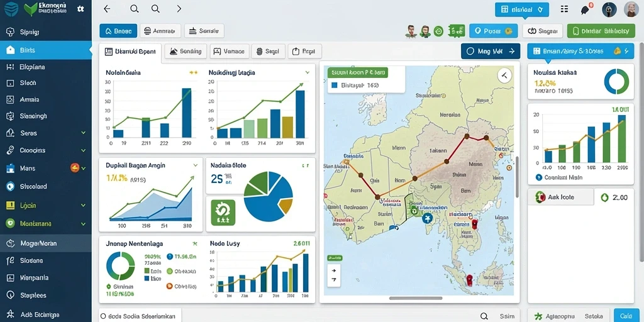Toggle the blue legend checkbox on map
Image resolution: width=644 pixels, height=322 pixels.
(334, 86)
